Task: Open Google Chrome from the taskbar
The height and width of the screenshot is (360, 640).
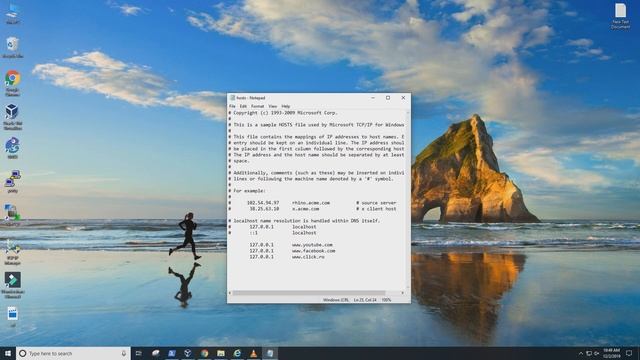Action: 204,353
